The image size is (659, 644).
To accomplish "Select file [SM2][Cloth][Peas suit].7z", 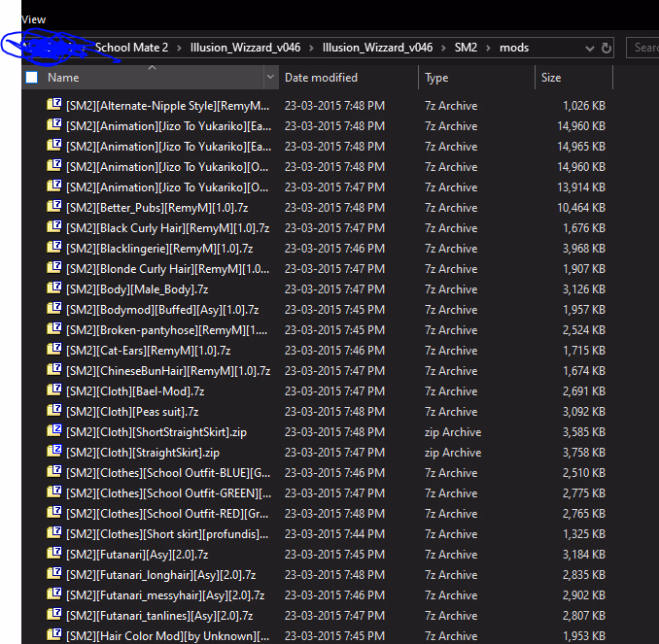I will click(x=132, y=412).
